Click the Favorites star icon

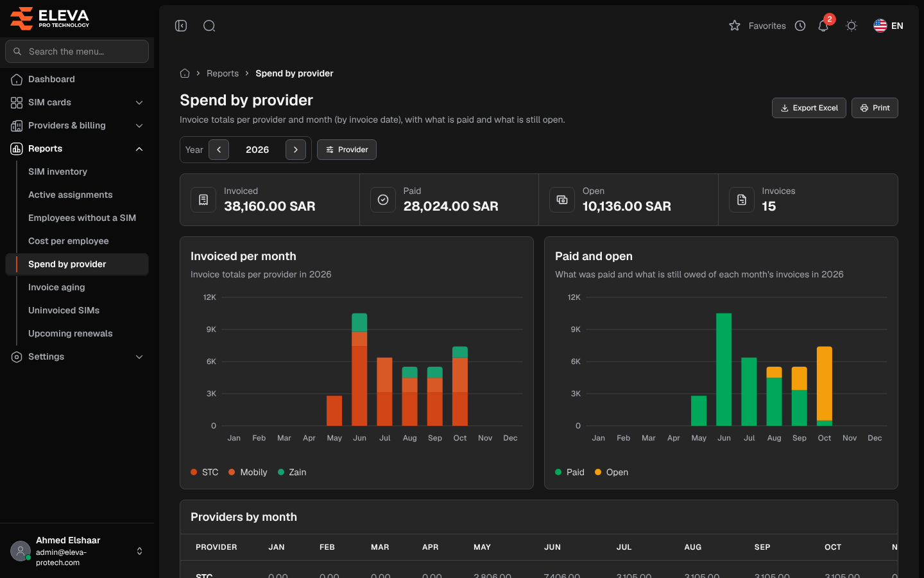(x=735, y=26)
